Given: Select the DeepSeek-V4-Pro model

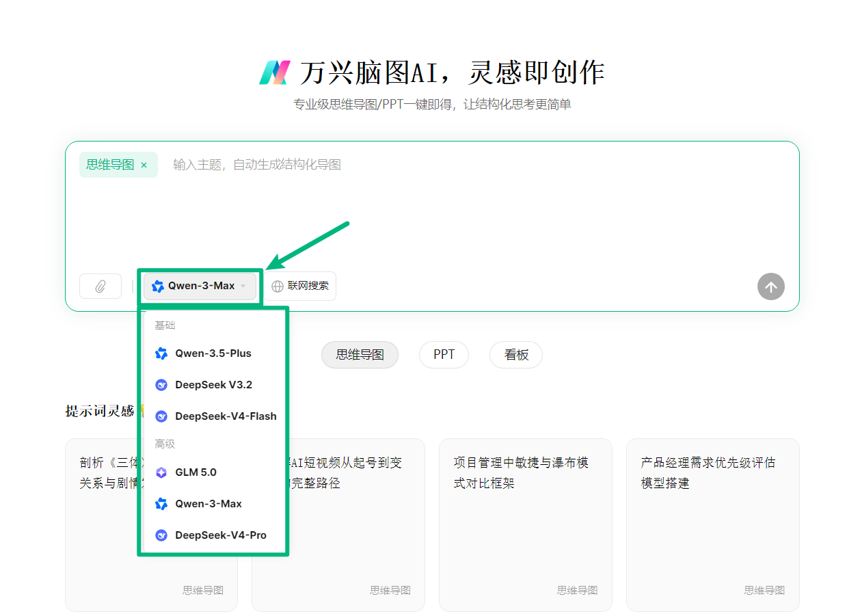Looking at the screenshot, I should pyautogui.click(x=214, y=535).
